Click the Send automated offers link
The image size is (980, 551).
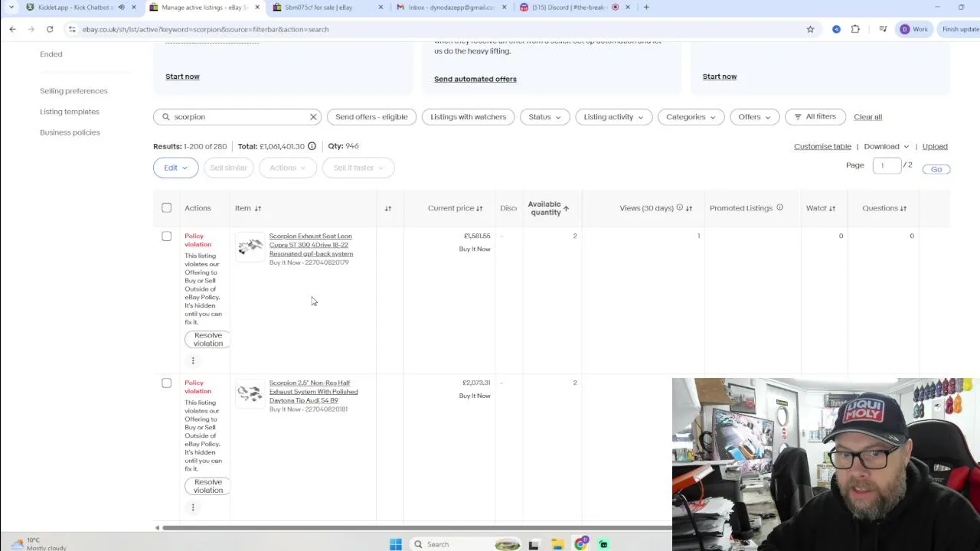[x=475, y=79]
